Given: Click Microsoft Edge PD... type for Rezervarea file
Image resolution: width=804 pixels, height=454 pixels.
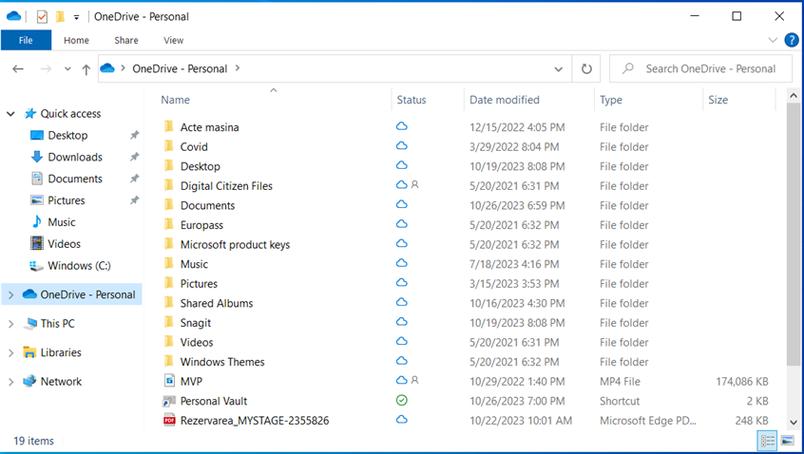Looking at the screenshot, I should point(648,421).
